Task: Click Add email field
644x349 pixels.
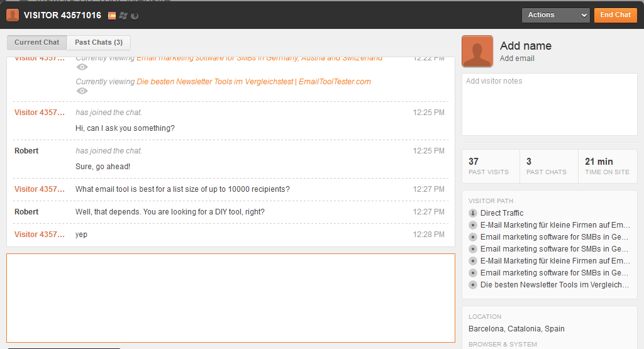Action: [517, 58]
